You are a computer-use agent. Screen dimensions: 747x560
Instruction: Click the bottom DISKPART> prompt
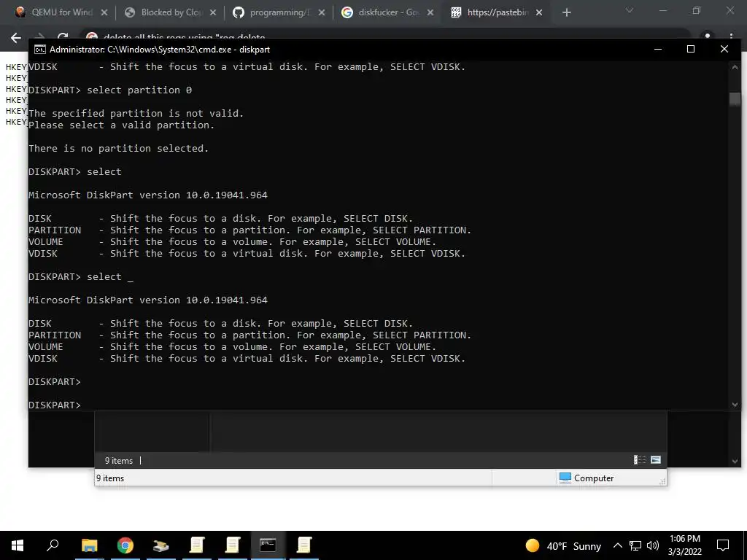pos(55,405)
